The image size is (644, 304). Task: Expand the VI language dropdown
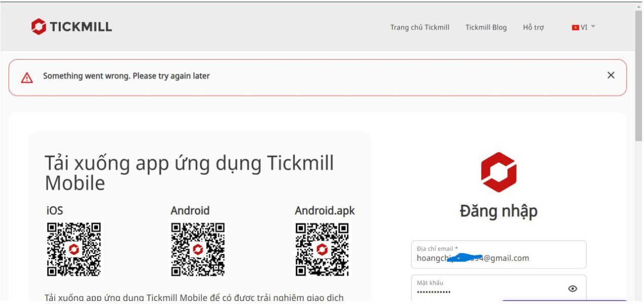[x=583, y=27]
